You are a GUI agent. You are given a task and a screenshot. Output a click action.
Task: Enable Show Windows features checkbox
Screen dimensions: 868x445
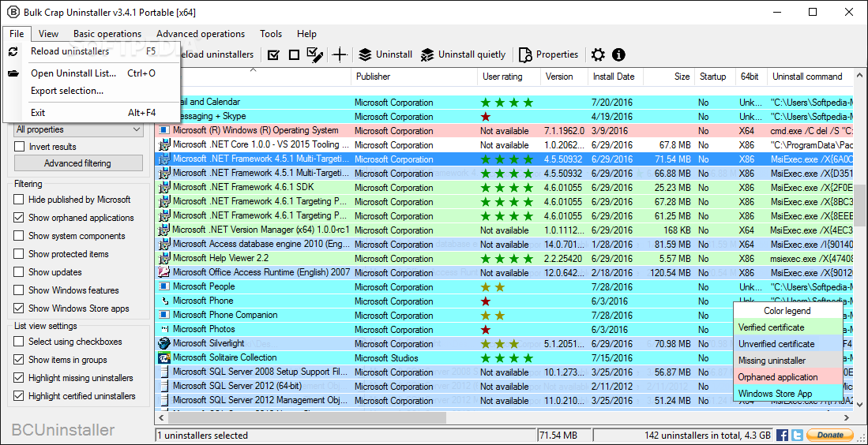point(20,290)
